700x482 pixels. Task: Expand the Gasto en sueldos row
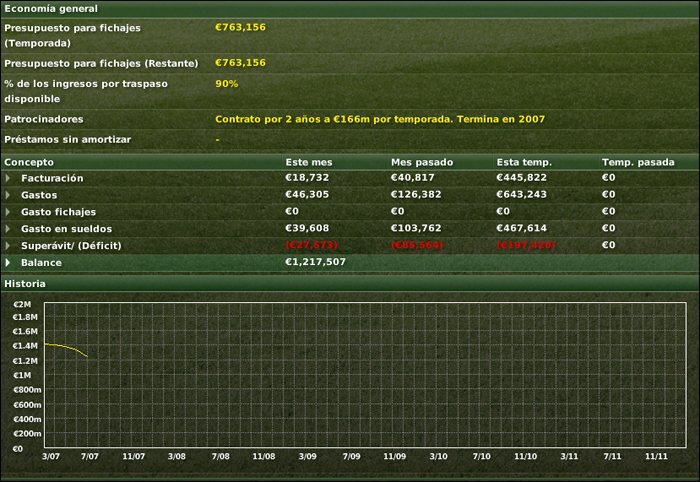[8, 229]
